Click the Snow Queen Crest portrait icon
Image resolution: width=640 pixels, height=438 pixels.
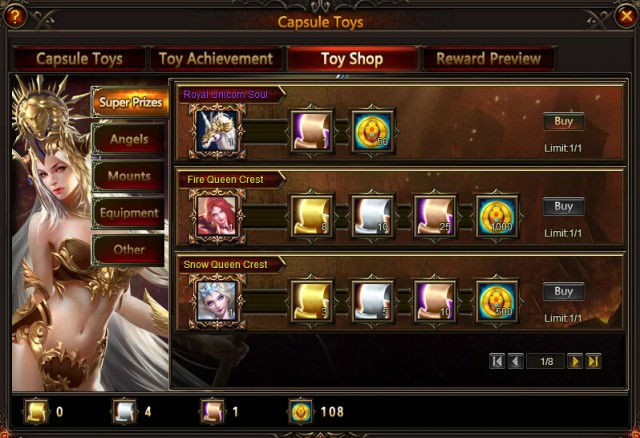point(217,301)
